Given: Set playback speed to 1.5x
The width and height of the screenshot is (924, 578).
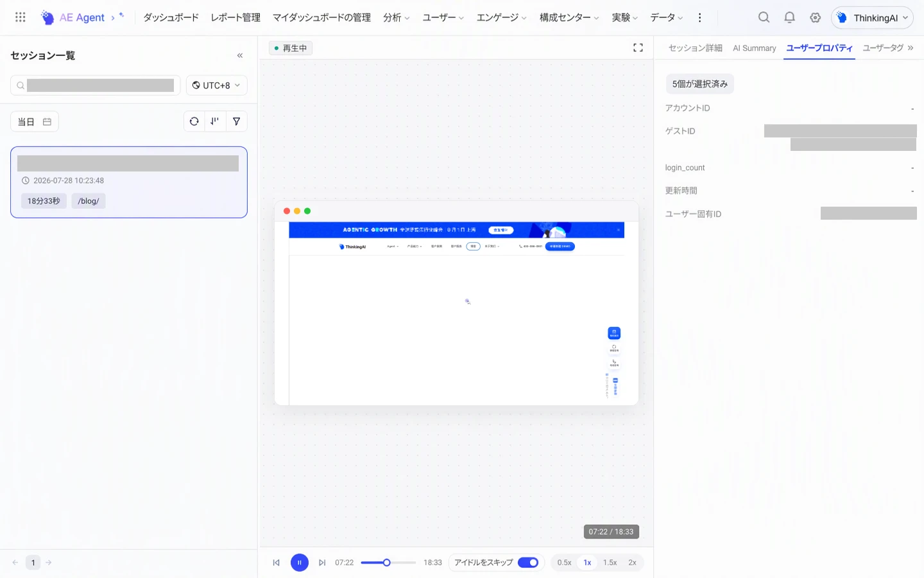Looking at the screenshot, I should pos(610,563).
